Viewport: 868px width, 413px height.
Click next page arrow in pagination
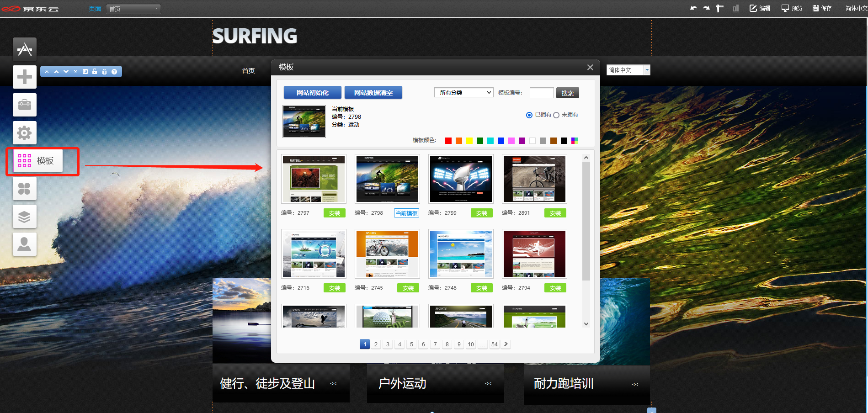506,344
